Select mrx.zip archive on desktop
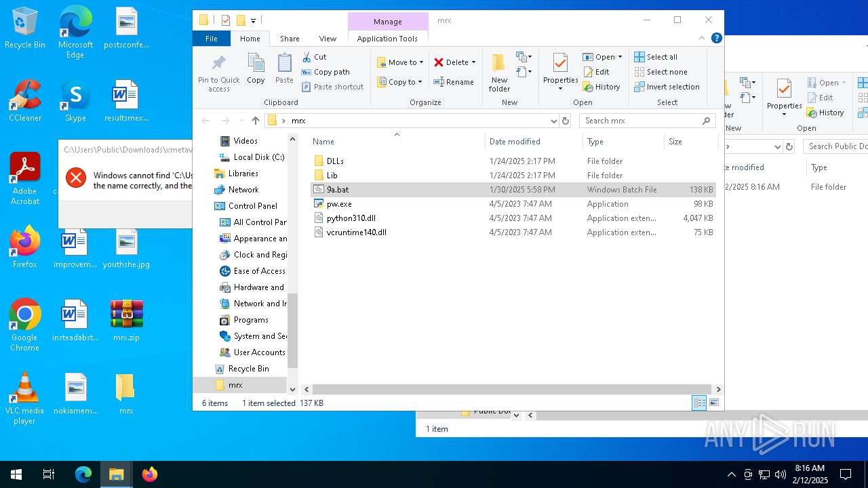Image resolution: width=868 pixels, height=488 pixels. (126, 321)
